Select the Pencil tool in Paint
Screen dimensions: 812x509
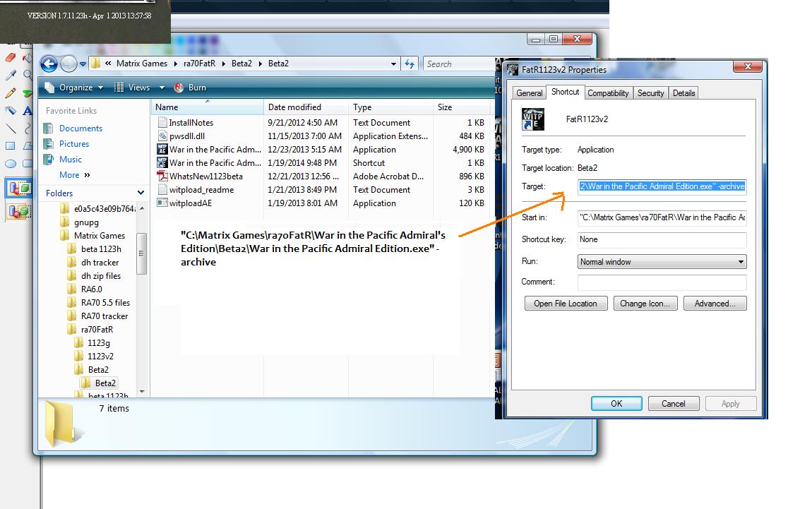point(10,93)
